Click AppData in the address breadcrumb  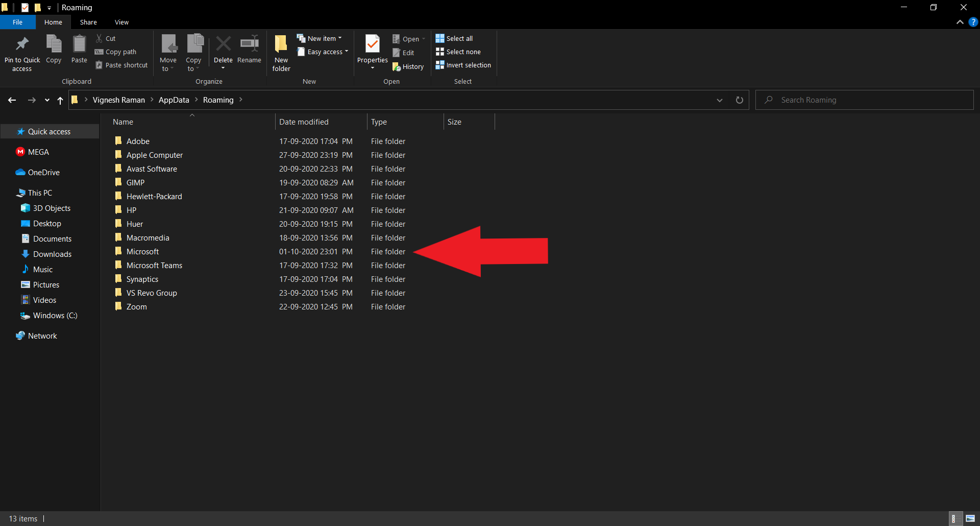point(174,100)
